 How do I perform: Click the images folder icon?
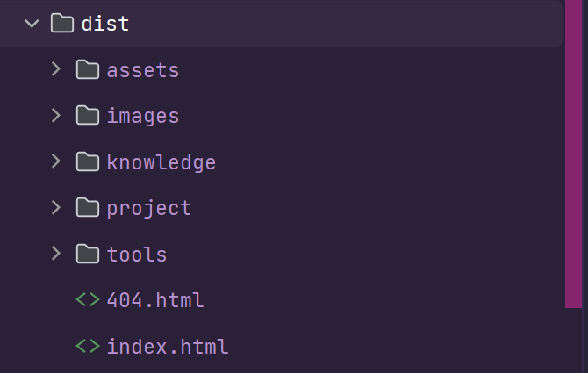coord(87,115)
